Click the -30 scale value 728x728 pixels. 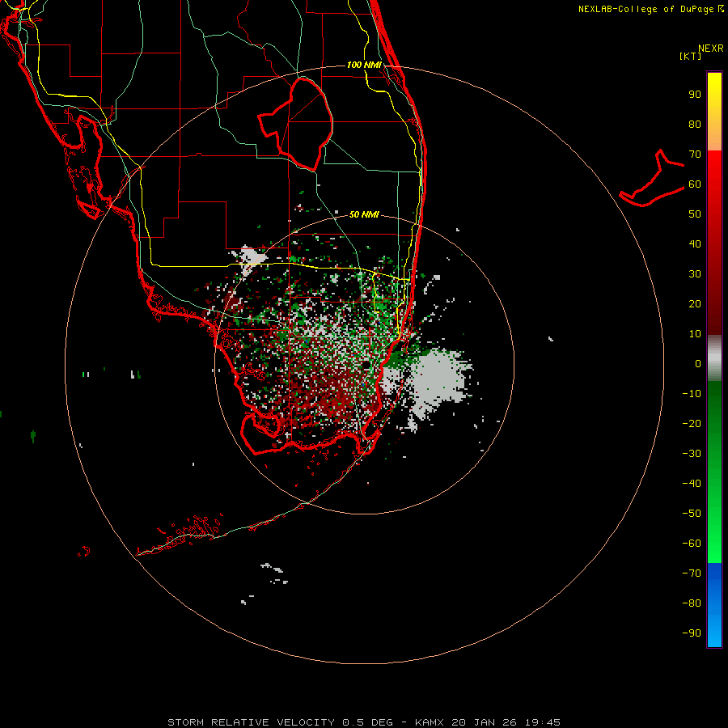pyautogui.click(x=692, y=454)
